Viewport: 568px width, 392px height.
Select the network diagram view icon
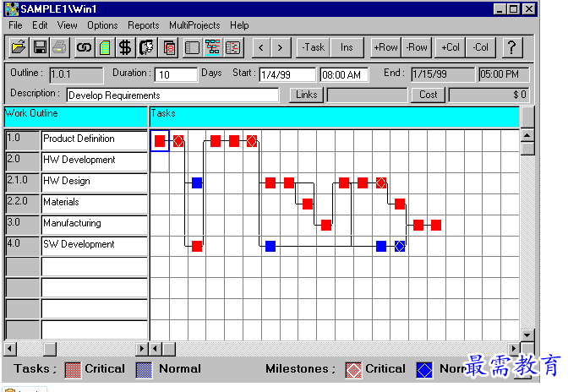pos(213,47)
